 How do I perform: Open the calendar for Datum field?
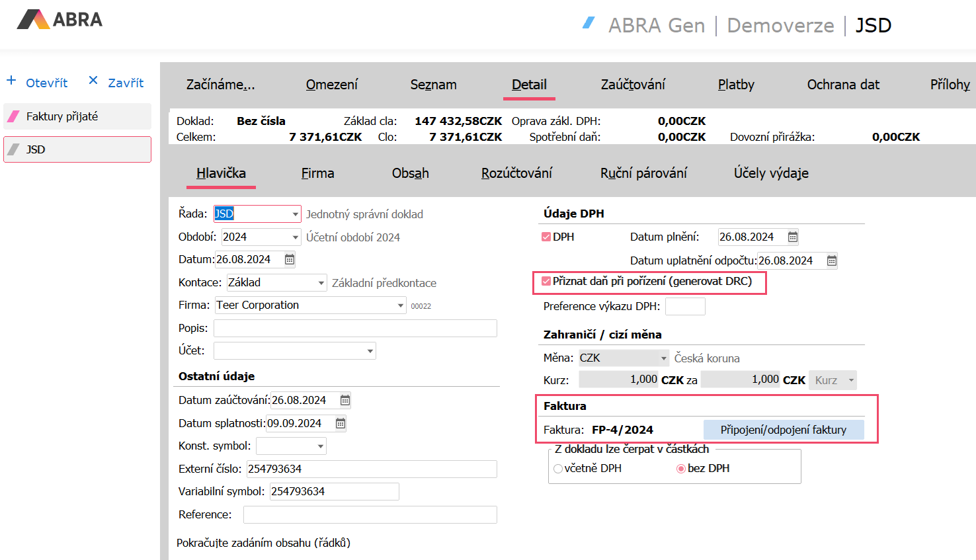[x=290, y=259]
